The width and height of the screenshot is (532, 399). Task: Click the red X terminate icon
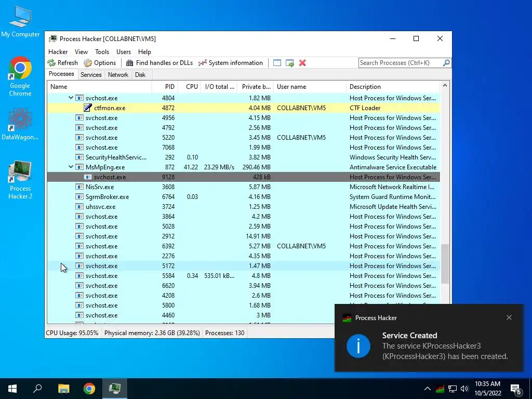coord(302,63)
